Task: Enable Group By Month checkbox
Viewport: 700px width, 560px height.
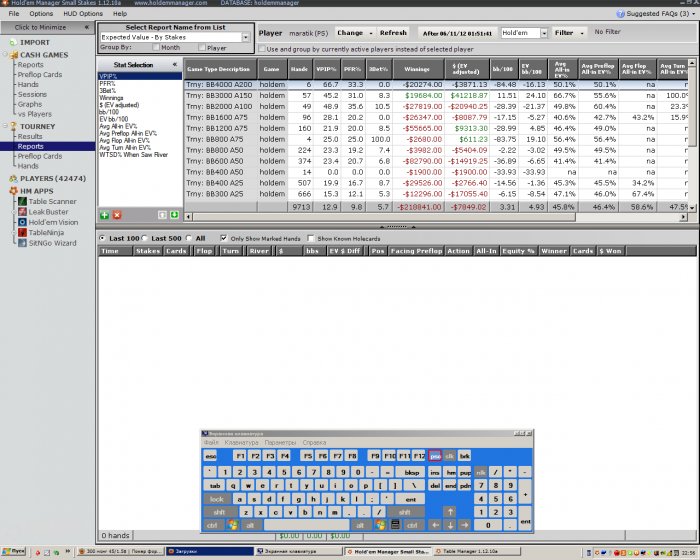Action: 156,47
